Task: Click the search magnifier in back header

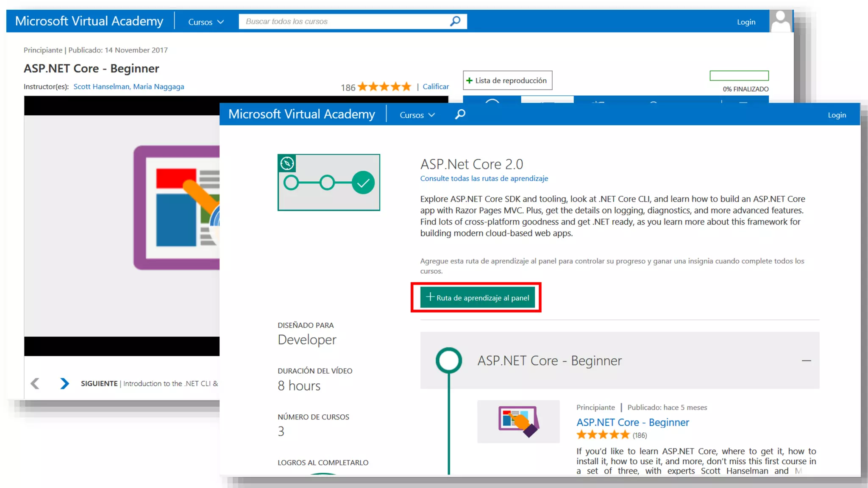Action: tap(455, 21)
